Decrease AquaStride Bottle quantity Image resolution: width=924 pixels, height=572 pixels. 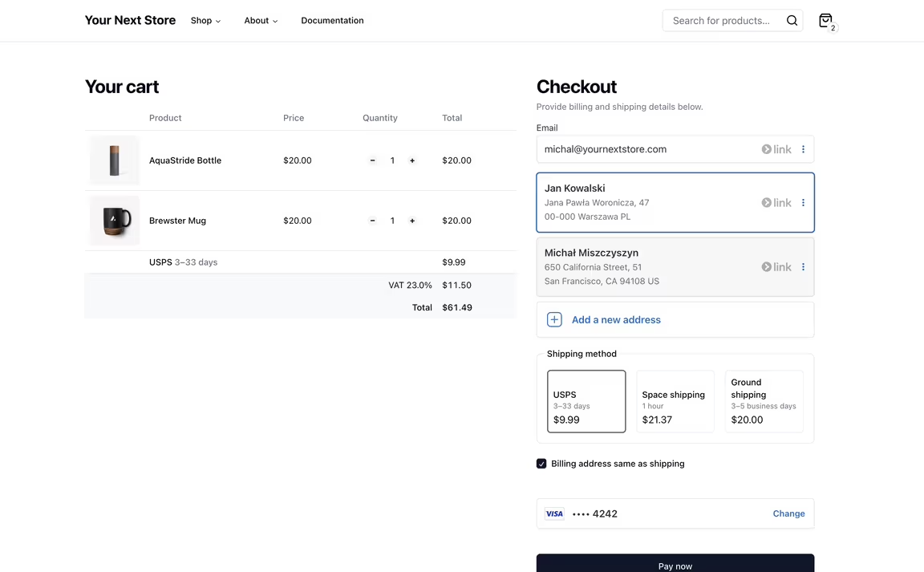[x=372, y=160]
